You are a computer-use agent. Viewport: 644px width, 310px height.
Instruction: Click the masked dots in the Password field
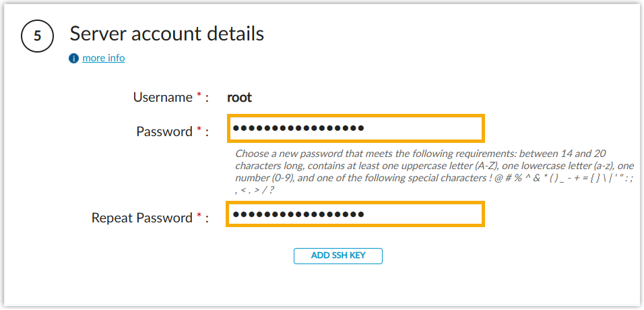(x=298, y=128)
